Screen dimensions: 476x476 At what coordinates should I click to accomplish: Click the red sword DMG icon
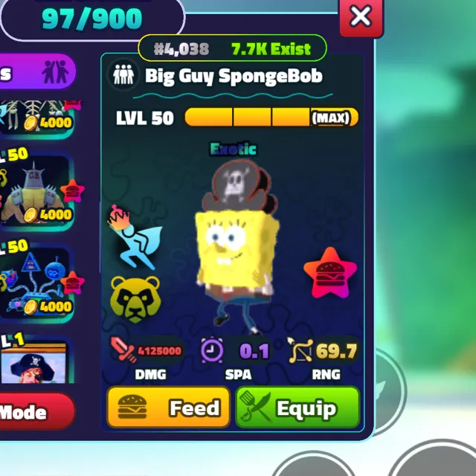[123, 350]
